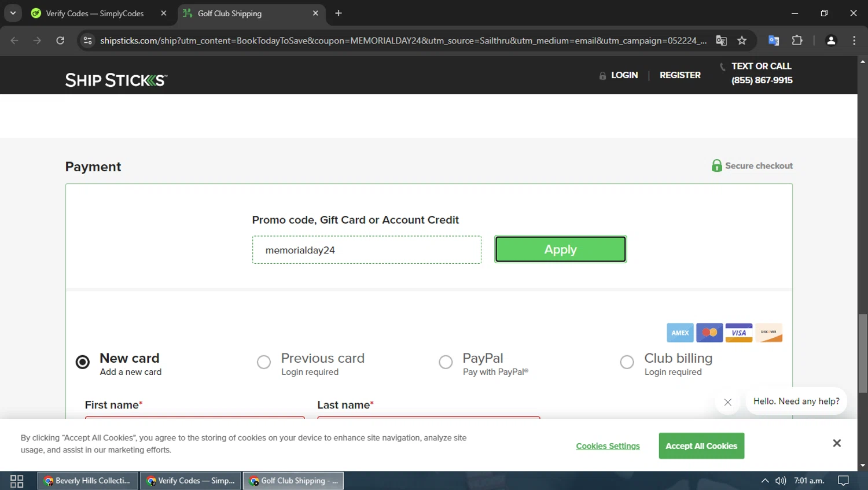The width and height of the screenshot is (868, 490).
Task: Open the browser extensions puzzle icon
Action: coord(797,40)
